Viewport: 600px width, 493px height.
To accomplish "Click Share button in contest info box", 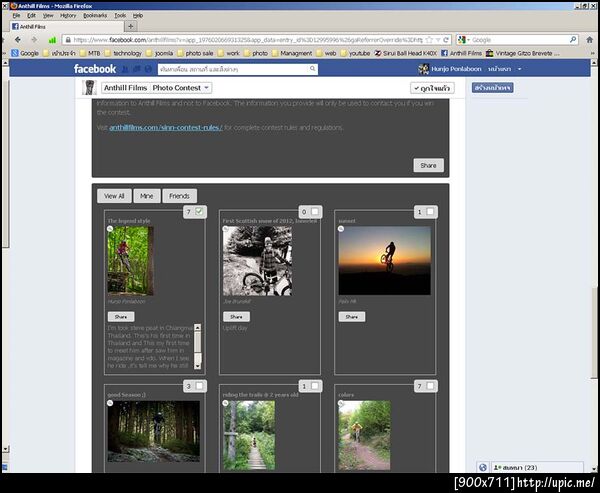I will 429,165.
